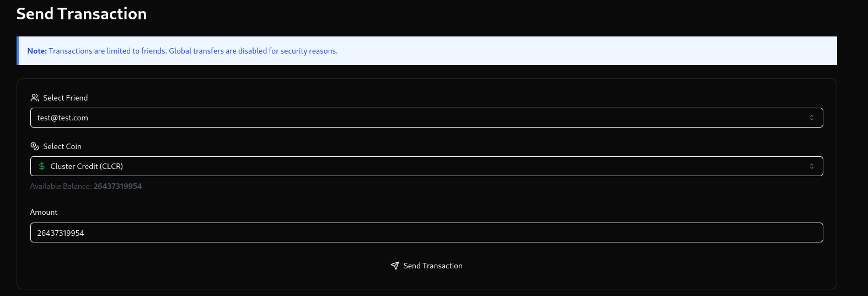Click the Select Coin label
The image size is (868, 296).
pyautogui.click(x=62, y=146)
